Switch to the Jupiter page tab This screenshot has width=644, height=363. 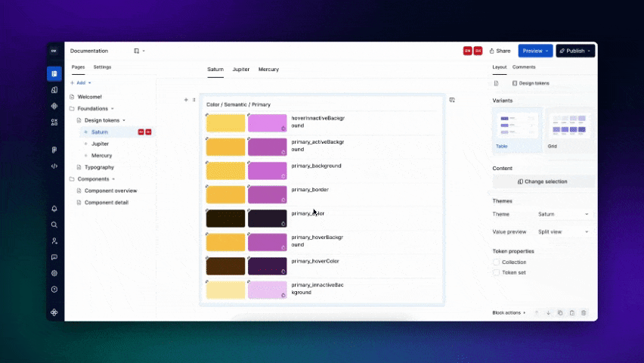240,70
